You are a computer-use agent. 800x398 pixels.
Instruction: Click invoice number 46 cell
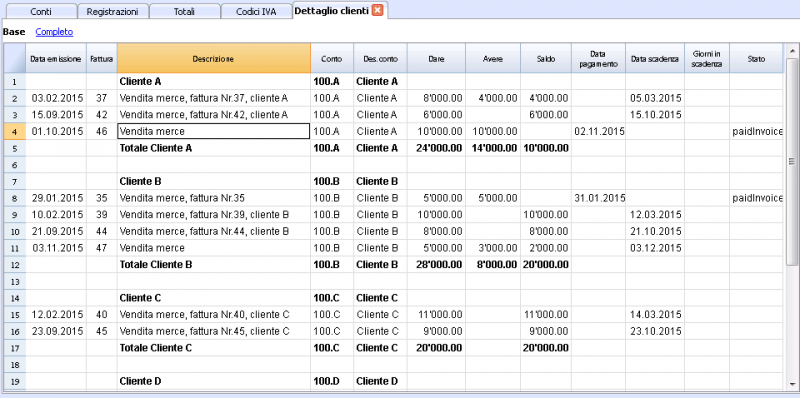102,132
